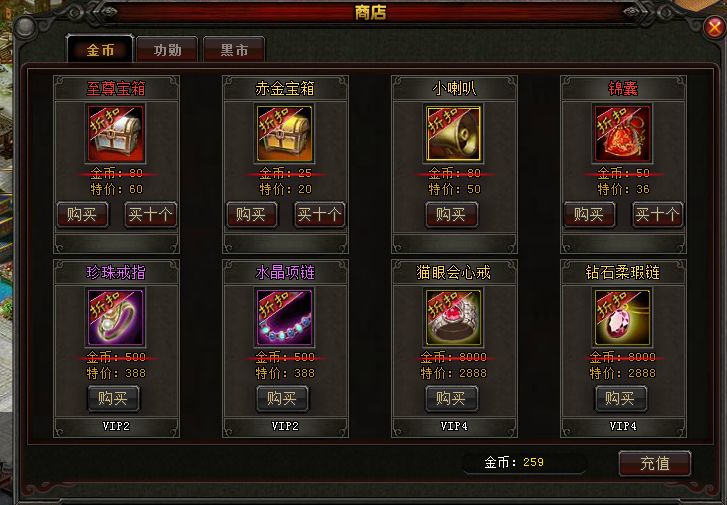The image size is (727, 505).
Task: Buy the 钻石柔瑕链 necklace
Action: click(621, 398)
